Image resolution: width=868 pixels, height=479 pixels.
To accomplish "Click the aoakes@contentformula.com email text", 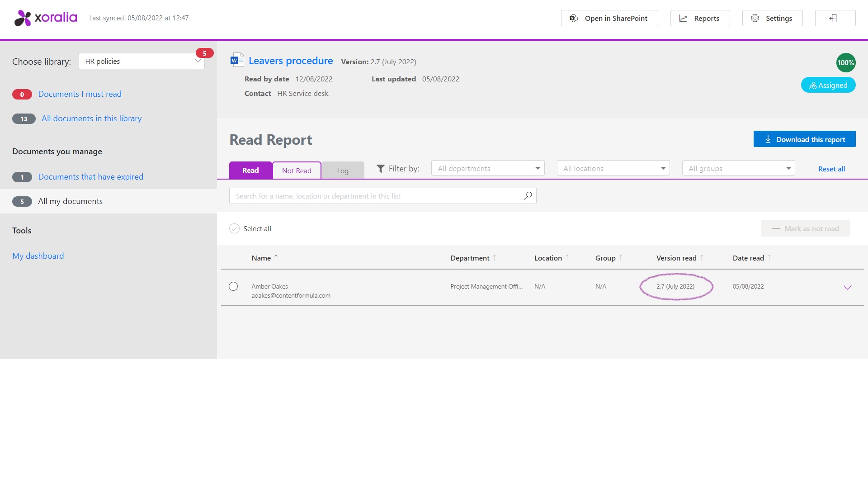I will click(x=291, y=295).
